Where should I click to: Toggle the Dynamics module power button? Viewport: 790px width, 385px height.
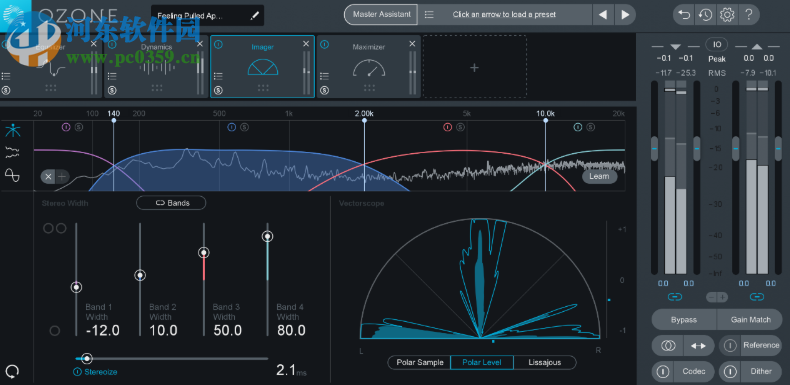click(x=112, y=44)
